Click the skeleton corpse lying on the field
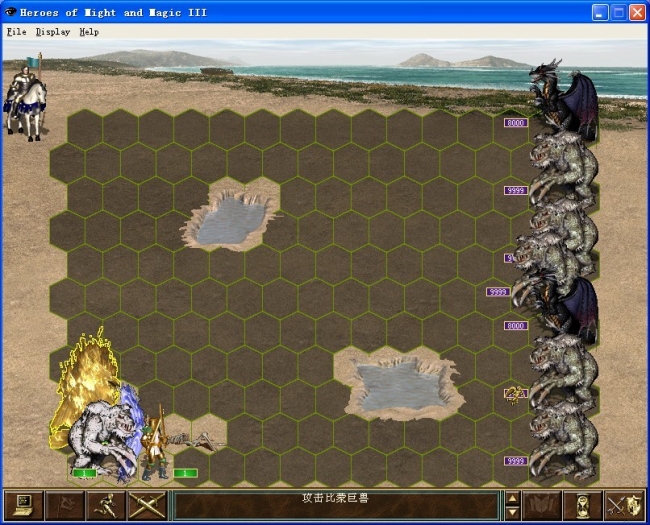Screen dimensions: 650x525 pos(197,441)
